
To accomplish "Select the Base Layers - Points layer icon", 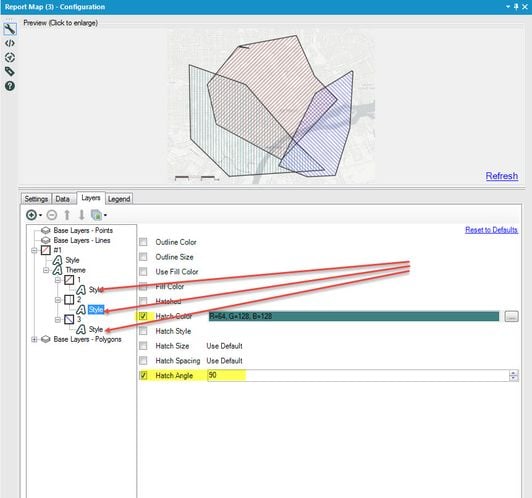I will pos(45,230).
